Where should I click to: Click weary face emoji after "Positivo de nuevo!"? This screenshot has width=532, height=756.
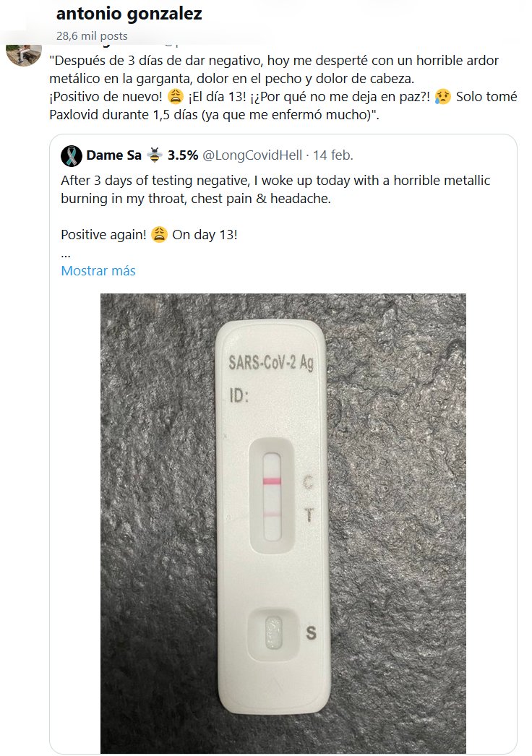click(174, 97)
